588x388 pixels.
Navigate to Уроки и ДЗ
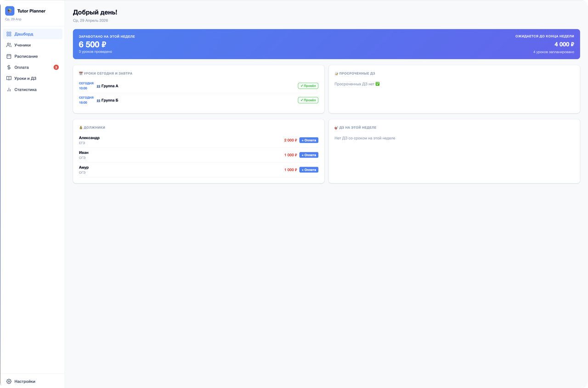[x=33, y=78]
